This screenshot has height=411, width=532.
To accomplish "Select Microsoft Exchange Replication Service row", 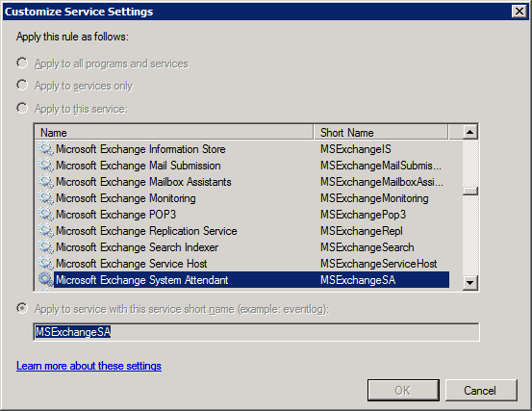I will tap(242, 231).
